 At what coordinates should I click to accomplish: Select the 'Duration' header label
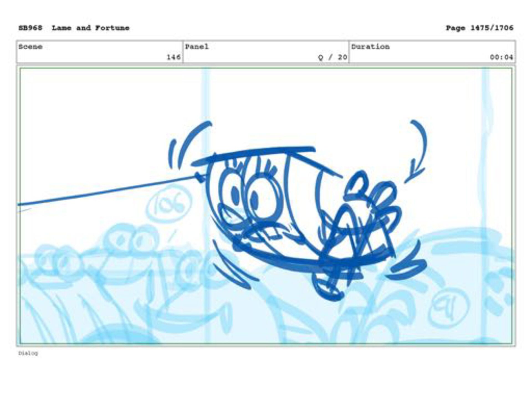pos(370,47)
